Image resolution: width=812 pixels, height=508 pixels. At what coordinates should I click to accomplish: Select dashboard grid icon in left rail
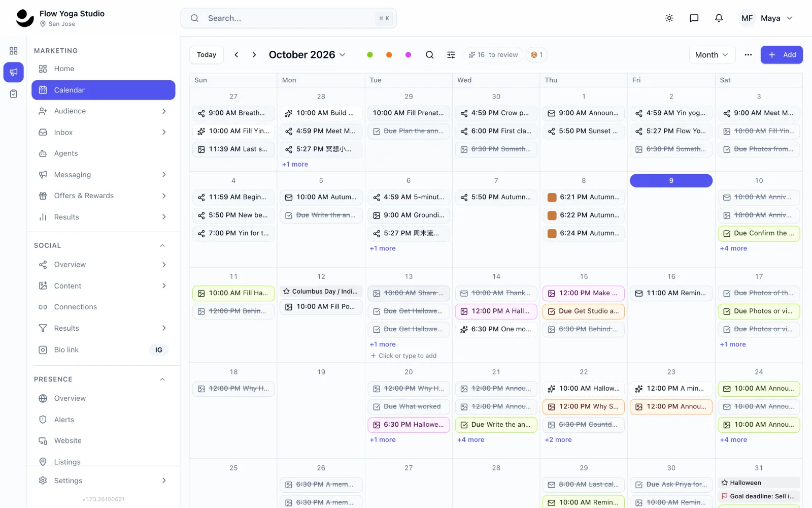(x=14, y=51)
